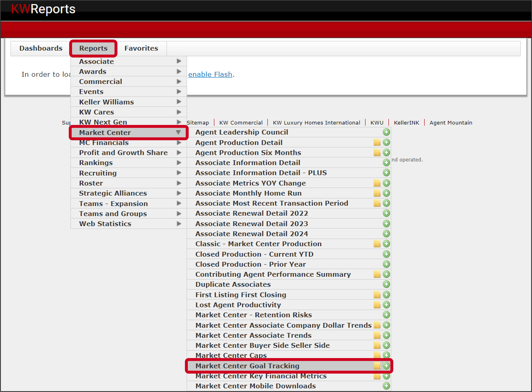Click folder icon for Classic - Market Center Production
The height and width of the screenshot is (392, 532).
[x=377, y=244]
